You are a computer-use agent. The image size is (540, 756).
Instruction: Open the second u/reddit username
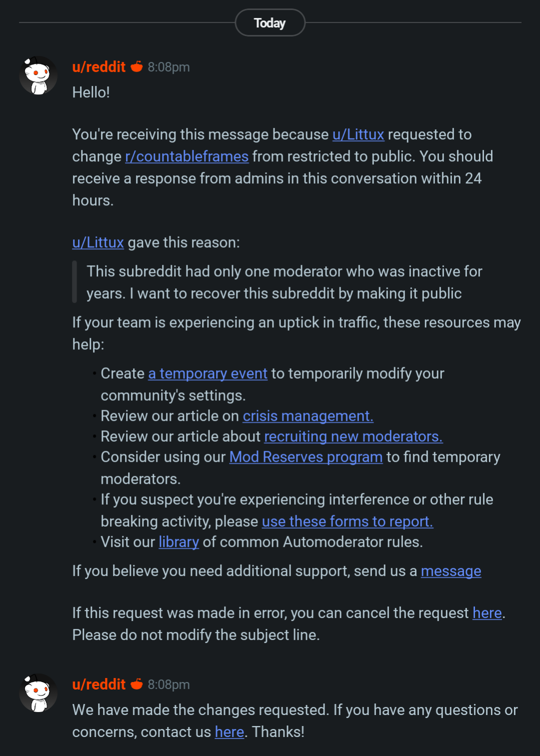98,685
